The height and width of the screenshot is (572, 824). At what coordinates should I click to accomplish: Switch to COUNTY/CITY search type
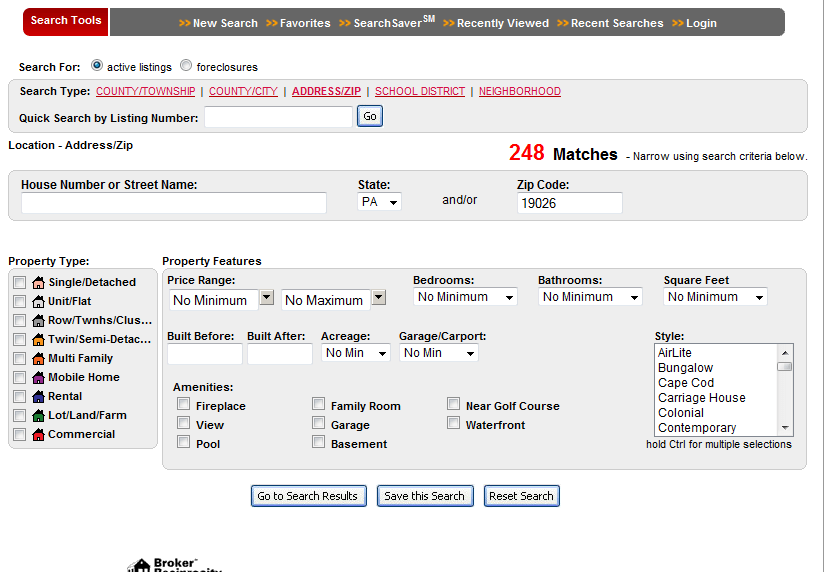coord(243,91)
